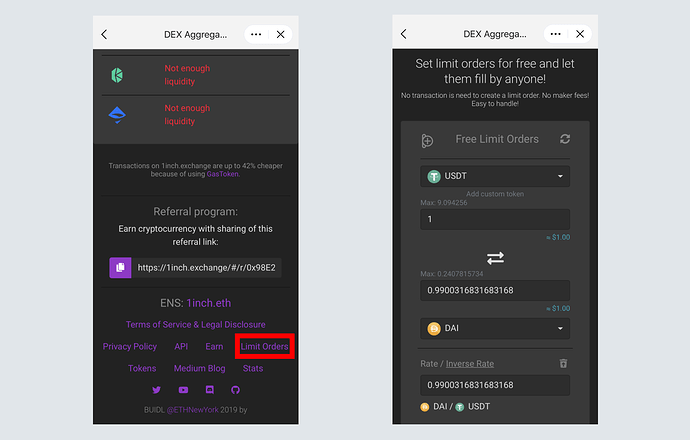Image resolution: width=690 pixels, height=440 pixels.
Task: Click the Kyber exchange logo icon
Action: point(117,75)
